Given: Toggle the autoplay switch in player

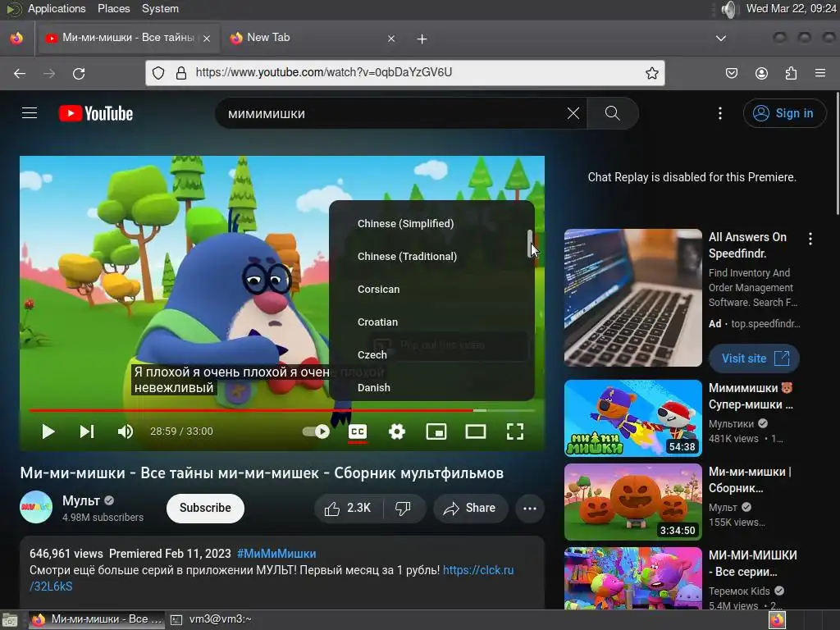Looking at the screenshot, I should (316, 431).
